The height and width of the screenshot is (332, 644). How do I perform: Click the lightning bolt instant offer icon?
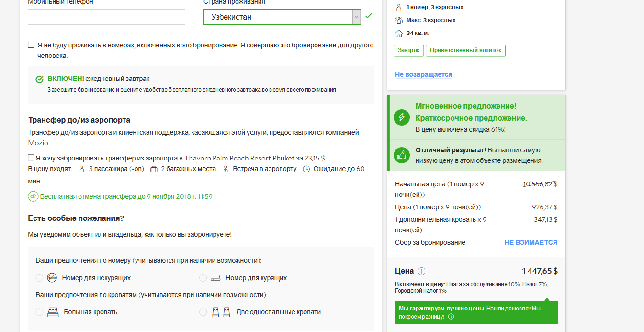coord(401,117)
